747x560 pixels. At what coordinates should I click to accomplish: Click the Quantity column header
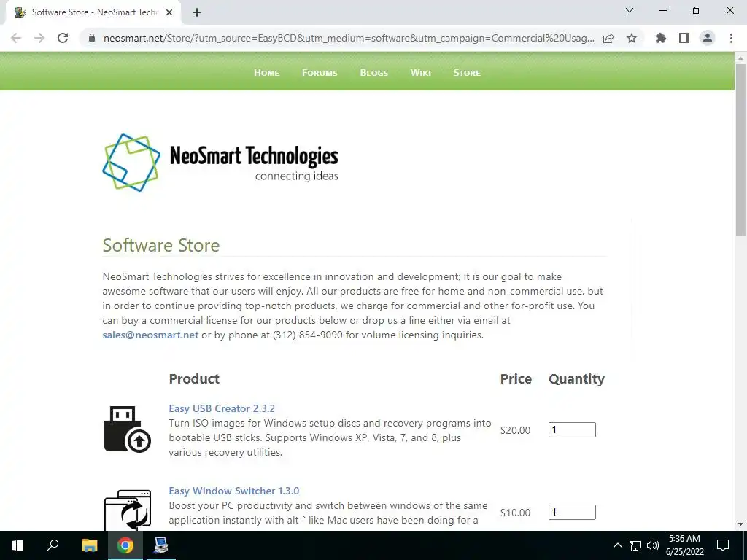coord(576,378)
